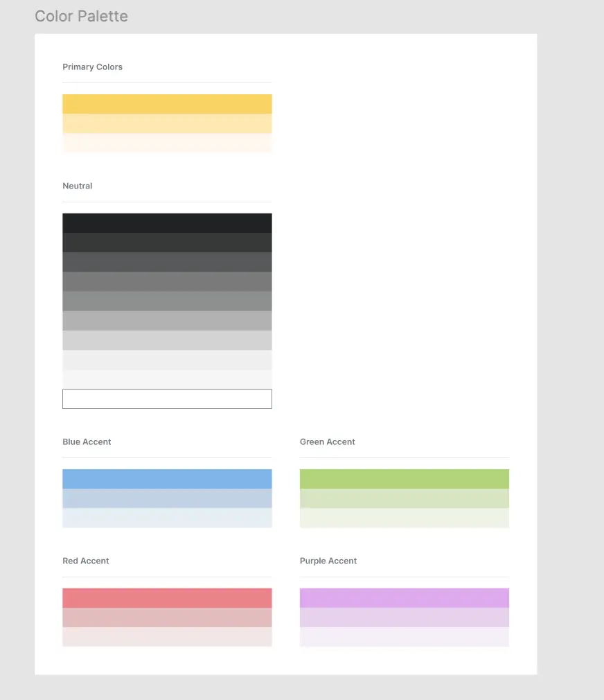Image resolution: width=604 pixels, height=700 pixels.
Task: Pick the middle dusty-pink Red Accent swatch
Action: (167, 618)
